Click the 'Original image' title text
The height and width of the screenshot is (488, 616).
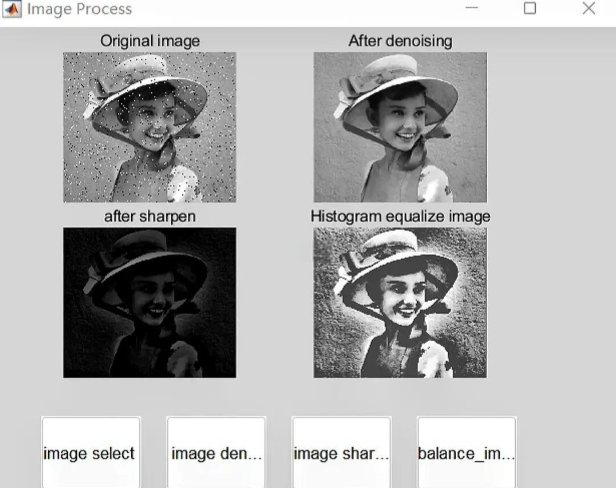pyautogui.click(x=150, y=41)
